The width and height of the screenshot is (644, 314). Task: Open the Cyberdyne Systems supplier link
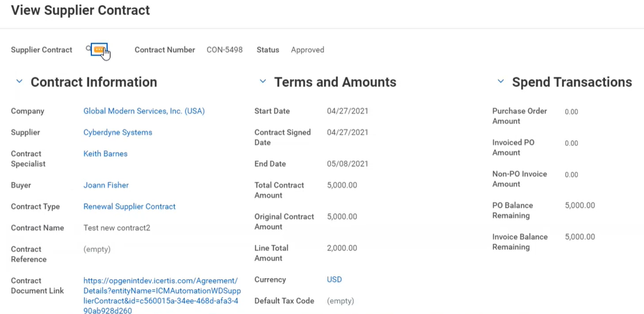coord(118,133)
